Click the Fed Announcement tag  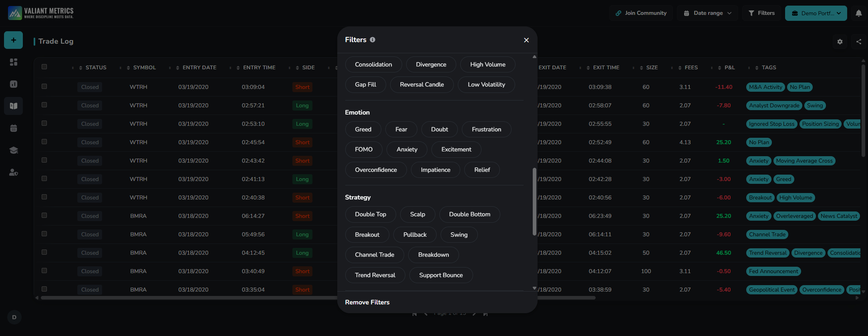pos(773,271)
